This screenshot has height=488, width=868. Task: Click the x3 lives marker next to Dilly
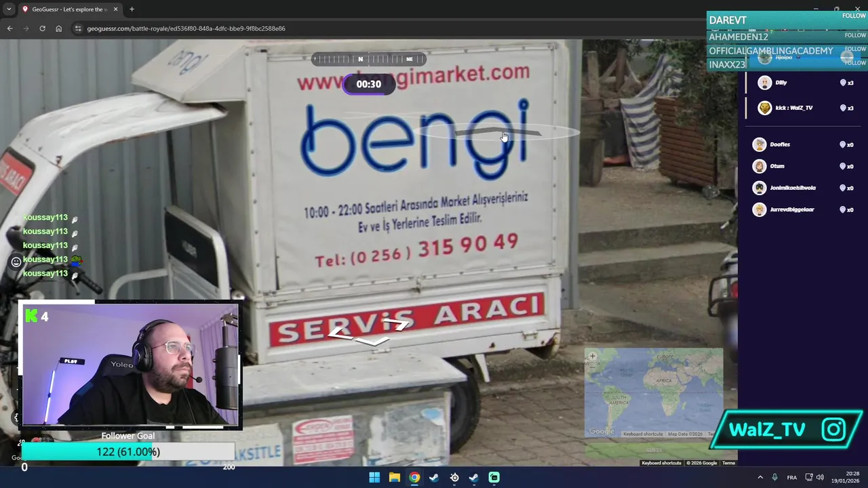click(846, 83)
